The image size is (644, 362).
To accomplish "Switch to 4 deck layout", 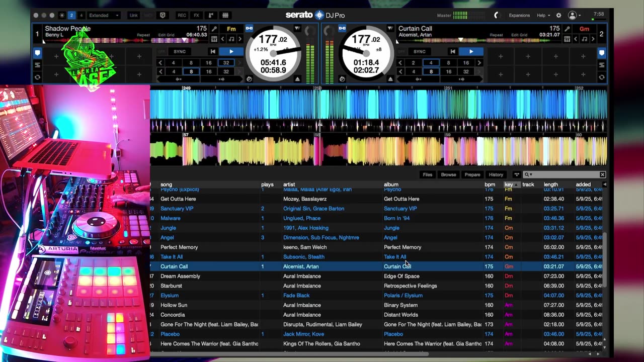I will [x=81, y=15].
